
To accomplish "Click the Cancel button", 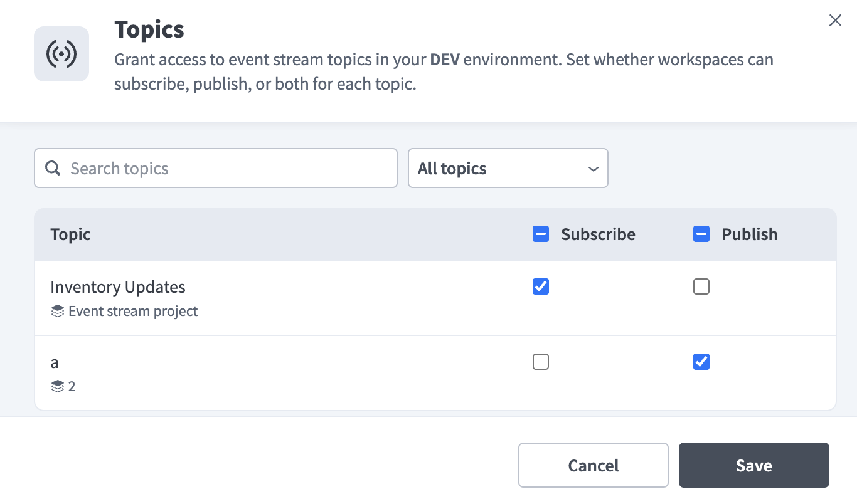I will 594,465.
